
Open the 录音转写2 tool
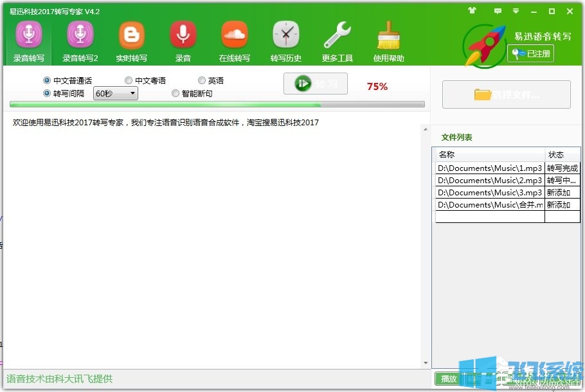80,40
